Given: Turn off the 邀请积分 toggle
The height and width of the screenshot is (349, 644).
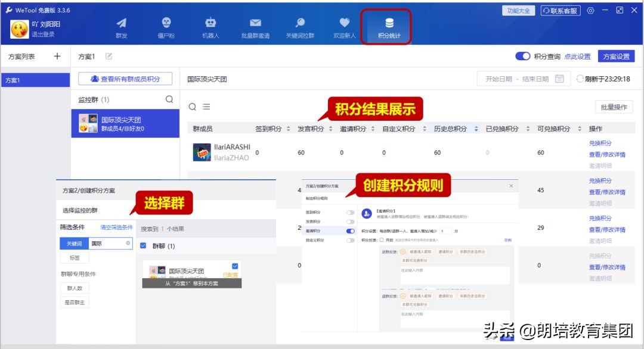Looking at the screenshot, I should 351,231.
